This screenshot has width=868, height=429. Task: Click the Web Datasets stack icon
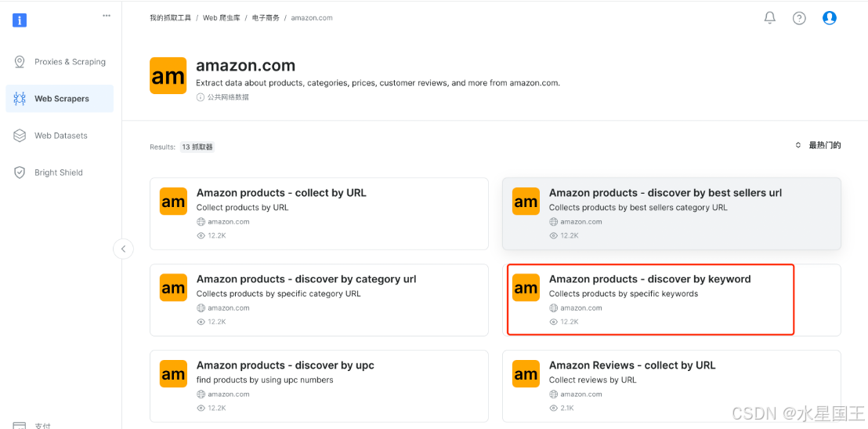pyautogui.click(x=20, y=135)
